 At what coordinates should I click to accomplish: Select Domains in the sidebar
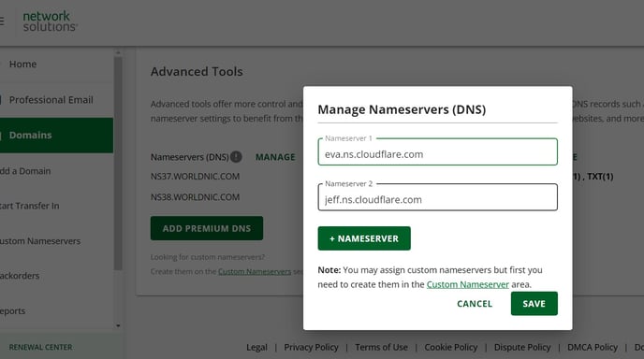57,136
